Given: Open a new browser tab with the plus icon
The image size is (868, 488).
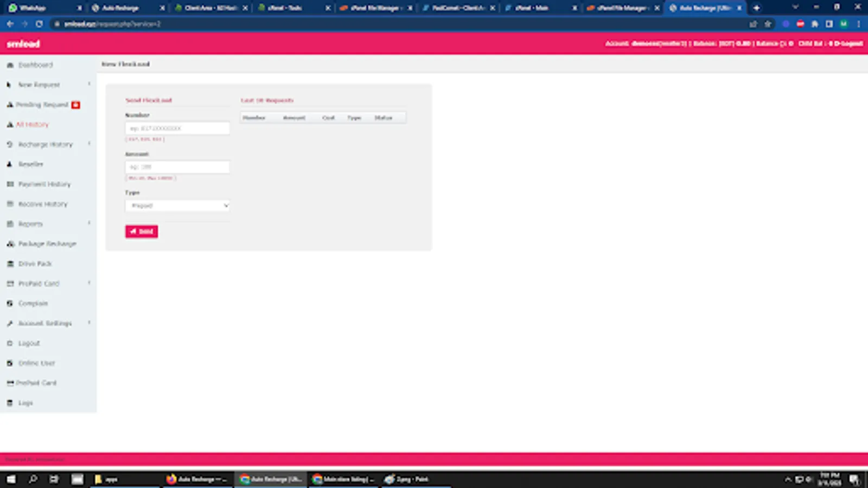Looking at the screenshot, I should coord(756,8).
